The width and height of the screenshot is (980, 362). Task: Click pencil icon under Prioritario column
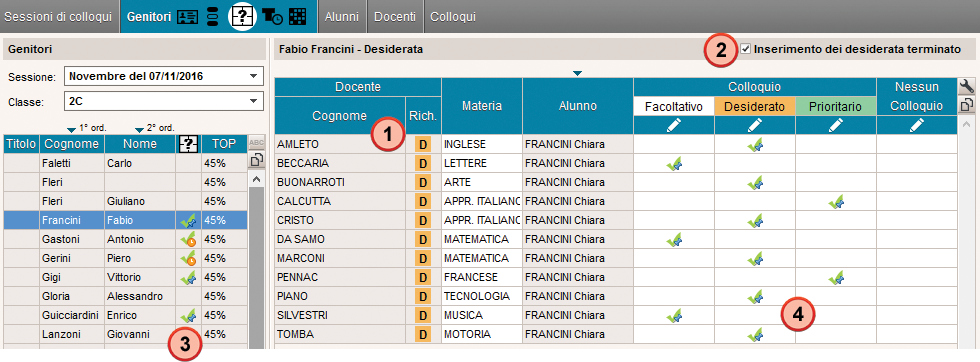(x=836, y=125)
